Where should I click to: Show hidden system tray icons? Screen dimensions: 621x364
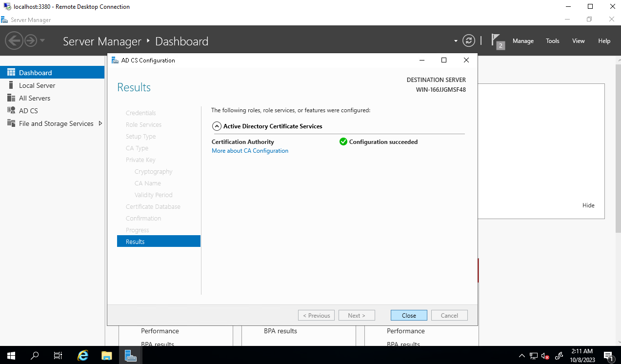click(x=521, y=356)
